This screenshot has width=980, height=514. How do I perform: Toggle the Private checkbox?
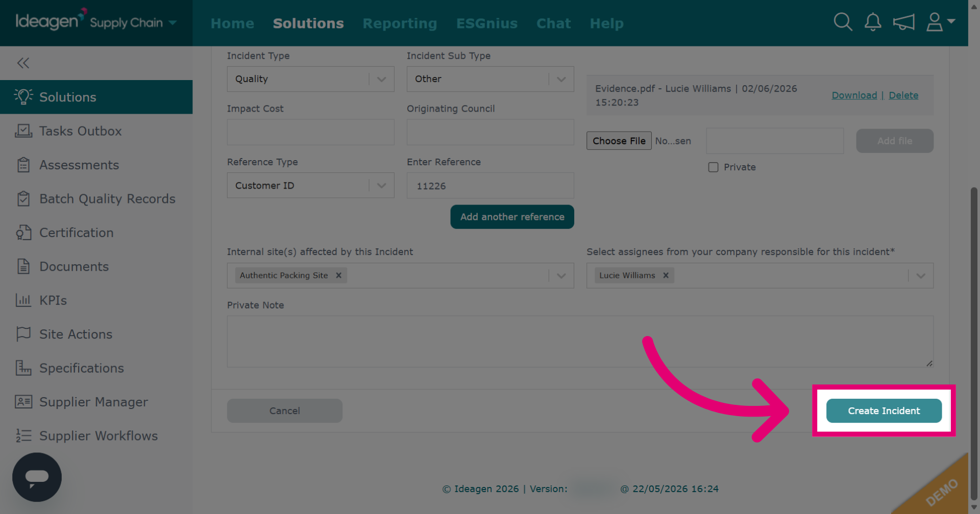click(713, 167)
